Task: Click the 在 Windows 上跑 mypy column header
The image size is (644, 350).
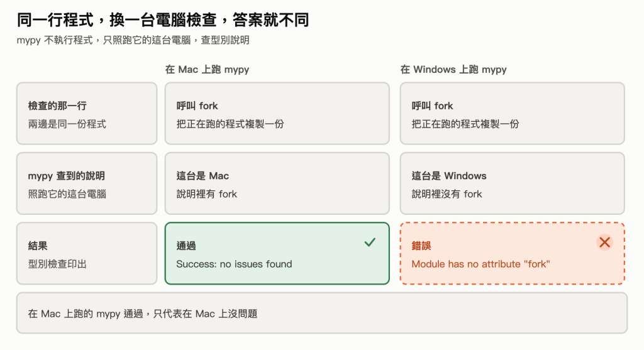Action: tap(453, 69)
